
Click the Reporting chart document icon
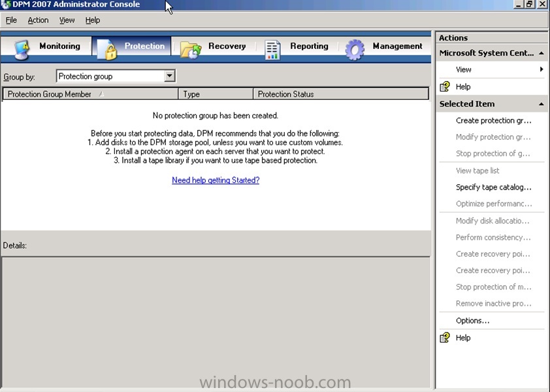(x=272, y=50)
